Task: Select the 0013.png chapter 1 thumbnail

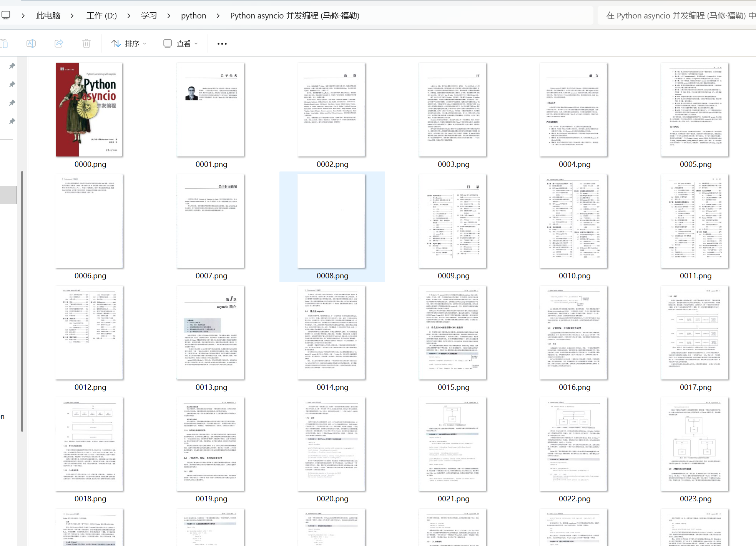Action: pyautogui.click(x=210, y=333)
